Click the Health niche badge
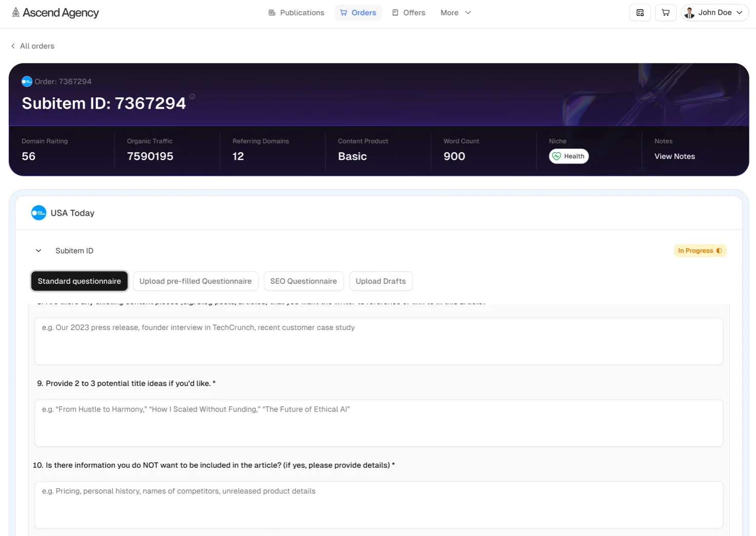The width and height of the screenshot is (756, 536). click(569, 156)
